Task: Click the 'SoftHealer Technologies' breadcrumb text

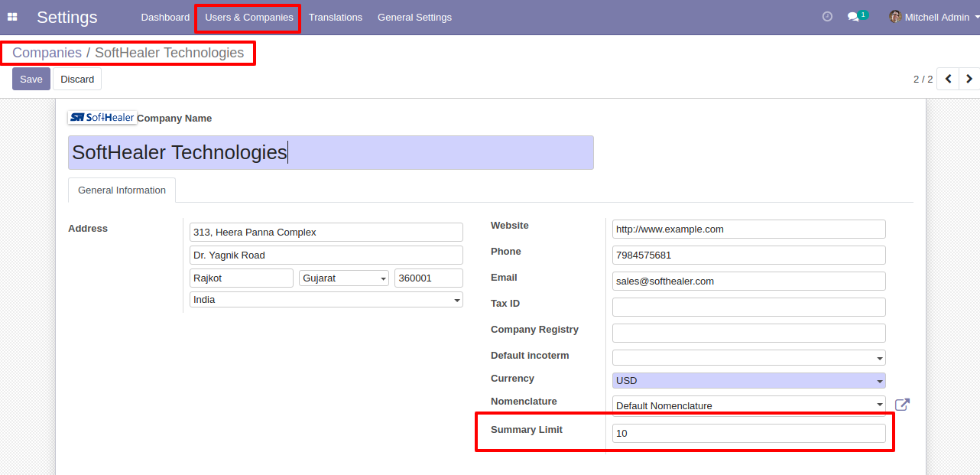Action: [x=170, y=53]
